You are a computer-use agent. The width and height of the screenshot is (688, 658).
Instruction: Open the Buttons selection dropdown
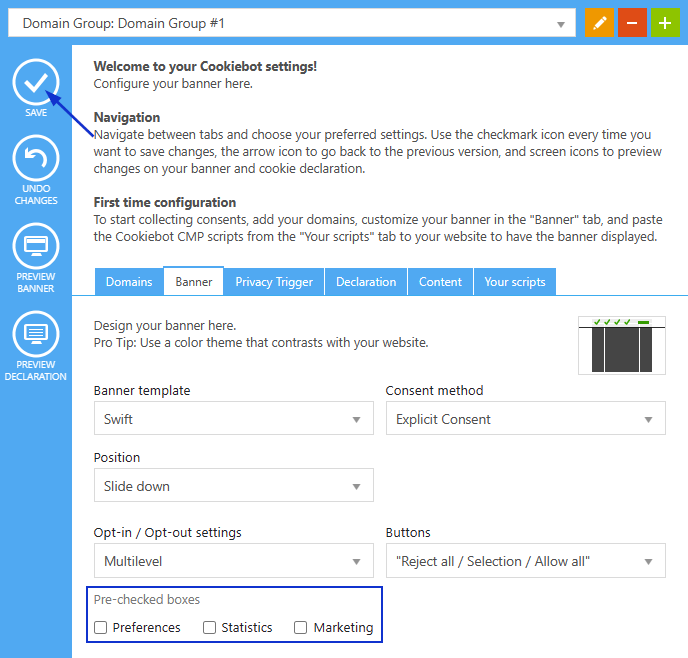[526, 561]
